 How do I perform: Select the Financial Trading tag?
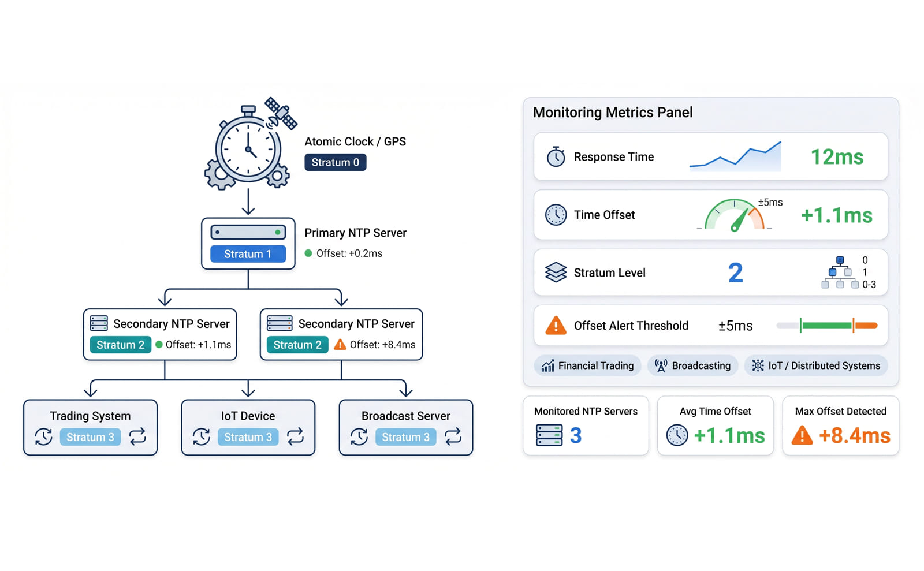(587, 365)
